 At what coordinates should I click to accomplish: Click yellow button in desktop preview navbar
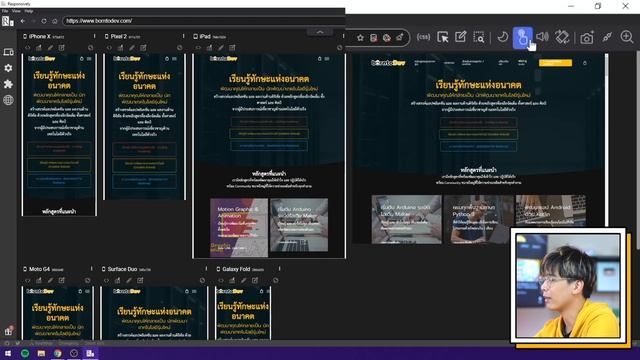point(555,63)
